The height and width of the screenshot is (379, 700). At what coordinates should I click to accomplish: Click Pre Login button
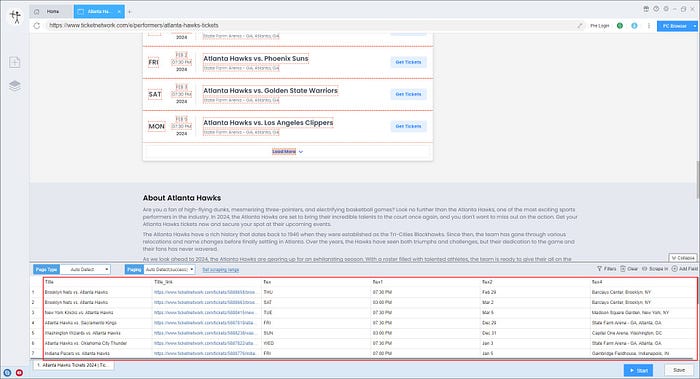click(x=600, y=26)
